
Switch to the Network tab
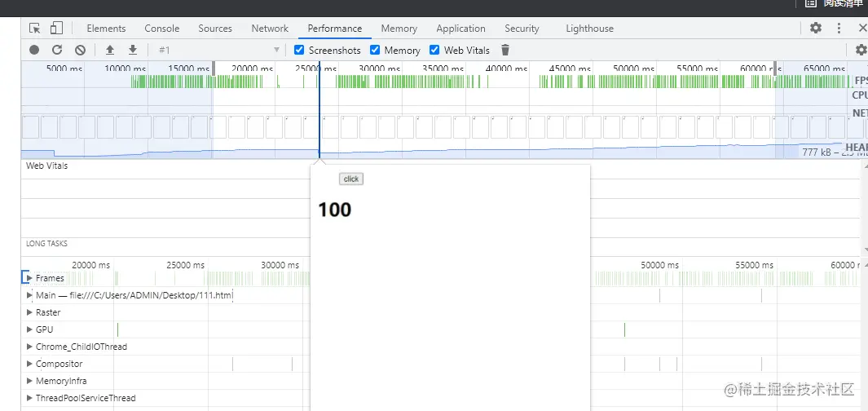coord(270,29)
